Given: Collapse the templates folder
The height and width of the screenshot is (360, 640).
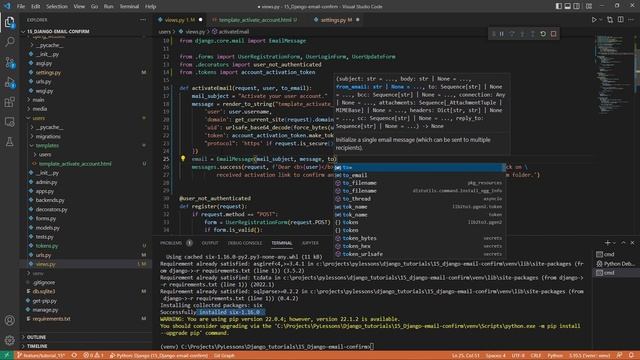Looking at the screenshot, I should coord(47,145).
